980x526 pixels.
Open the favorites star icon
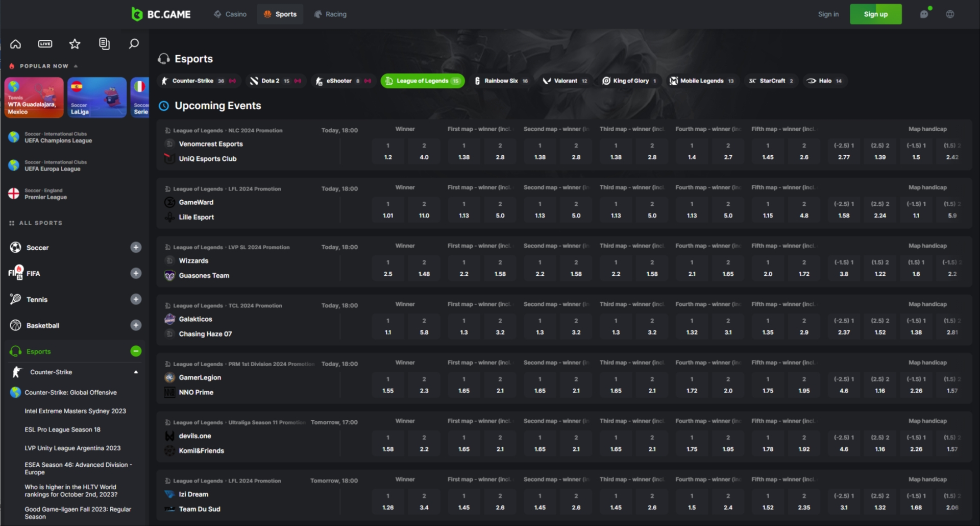pos(75,44)
